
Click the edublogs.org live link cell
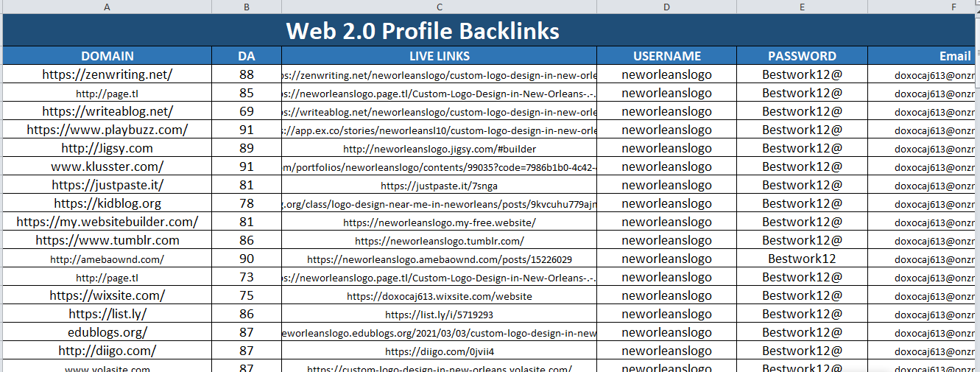pyautogui.click(x=440, y=332)
